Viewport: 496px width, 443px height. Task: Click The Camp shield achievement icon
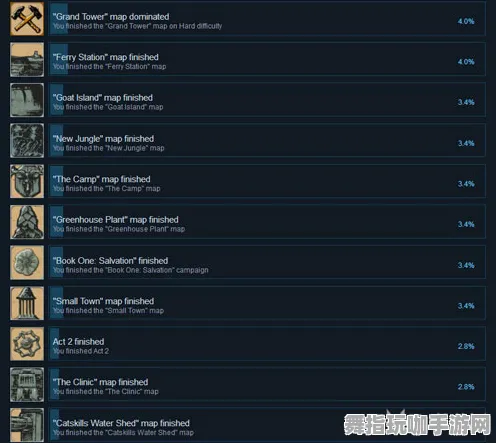click(x=27, y=181)
